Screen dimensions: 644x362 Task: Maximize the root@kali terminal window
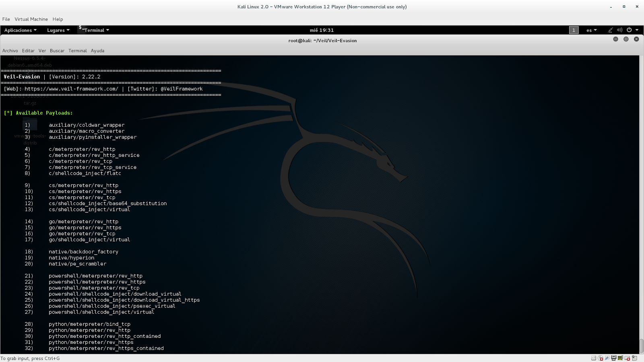click(626, 39)
